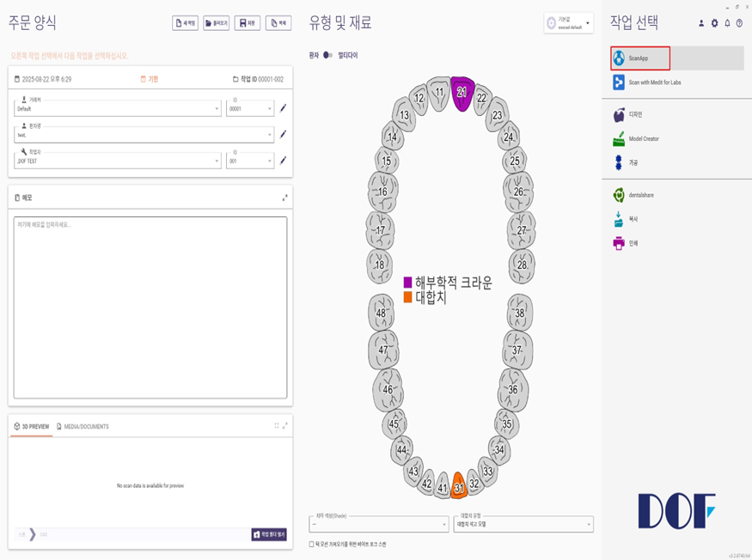Click the dentalshare icon

[x=619, y=195]
